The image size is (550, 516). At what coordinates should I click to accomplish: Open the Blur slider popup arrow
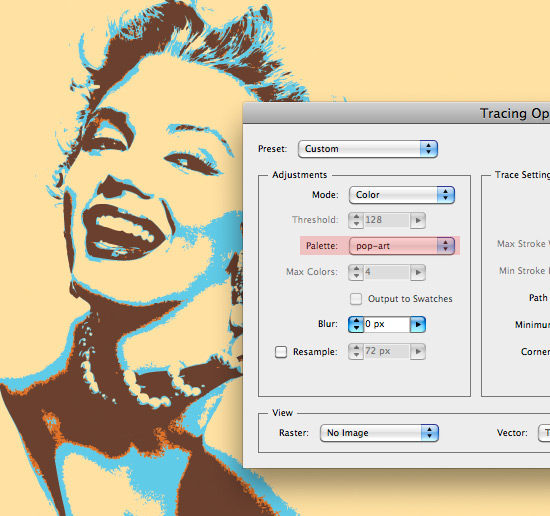pos(418,324)
